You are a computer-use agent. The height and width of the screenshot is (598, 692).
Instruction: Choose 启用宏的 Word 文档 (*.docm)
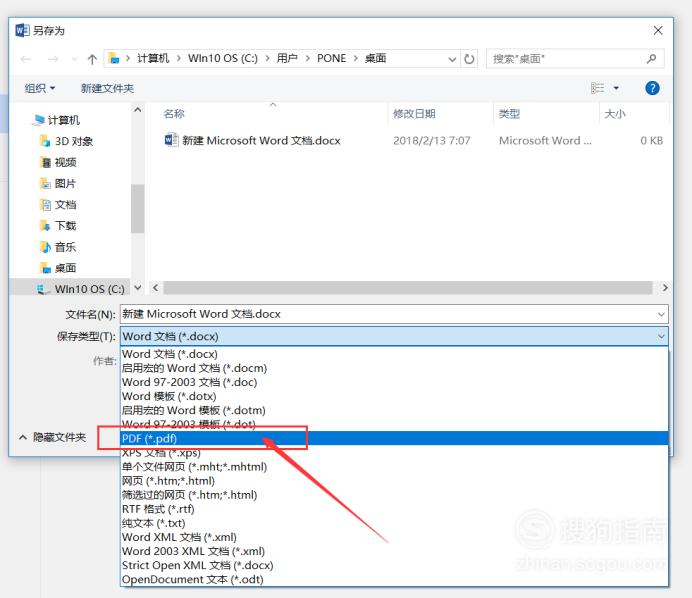tap(394, 368)
